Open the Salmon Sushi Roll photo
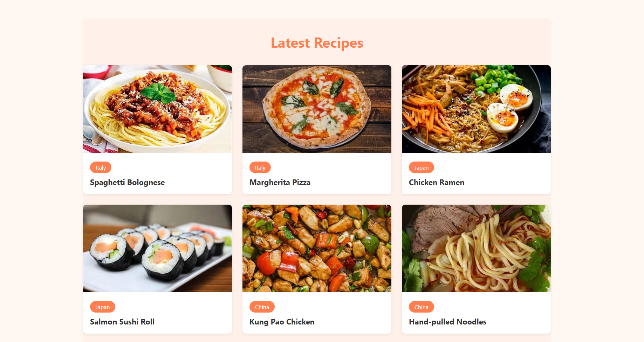The image size is (644, 342). click(x=157, y=248)
